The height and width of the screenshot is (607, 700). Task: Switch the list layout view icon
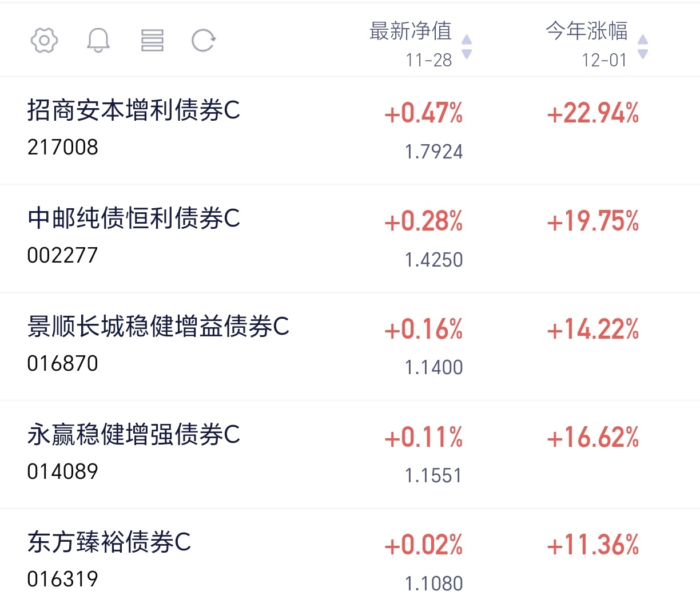(152, 41)
